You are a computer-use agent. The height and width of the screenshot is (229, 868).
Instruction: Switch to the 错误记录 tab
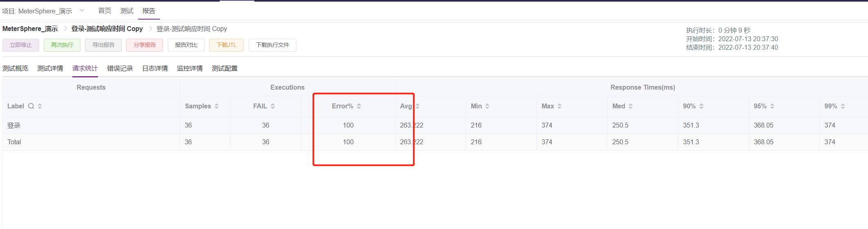click(120, 68)
